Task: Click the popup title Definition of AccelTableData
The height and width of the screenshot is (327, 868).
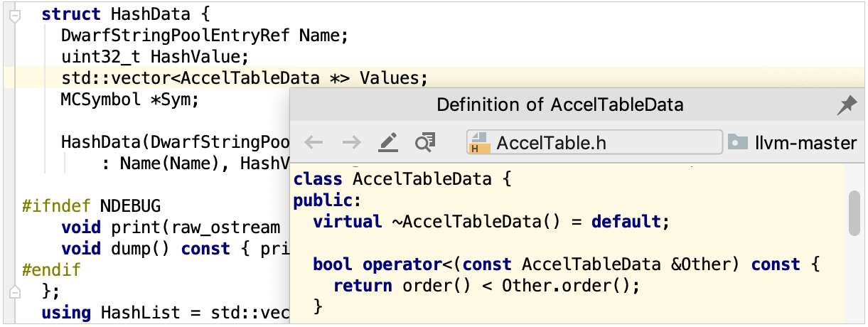Action: tap(559, 106)
